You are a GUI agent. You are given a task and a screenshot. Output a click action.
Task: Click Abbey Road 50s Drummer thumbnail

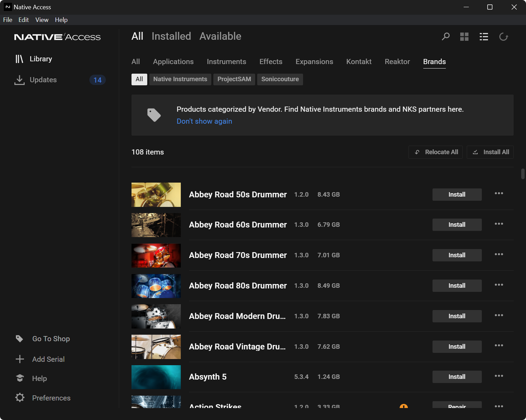pyautogui.click(x=156, y=195)
